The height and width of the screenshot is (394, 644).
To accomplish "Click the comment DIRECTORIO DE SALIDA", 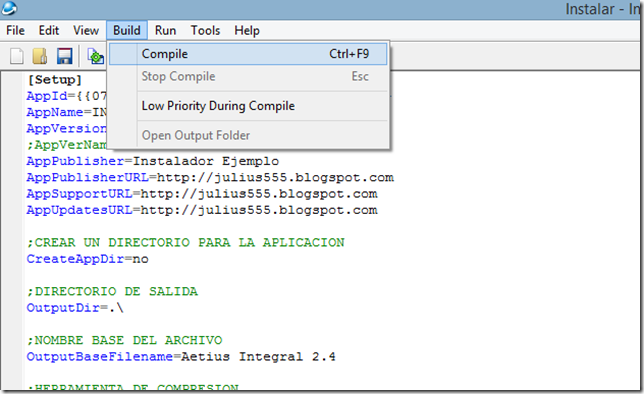I will [x=112, y=292].
